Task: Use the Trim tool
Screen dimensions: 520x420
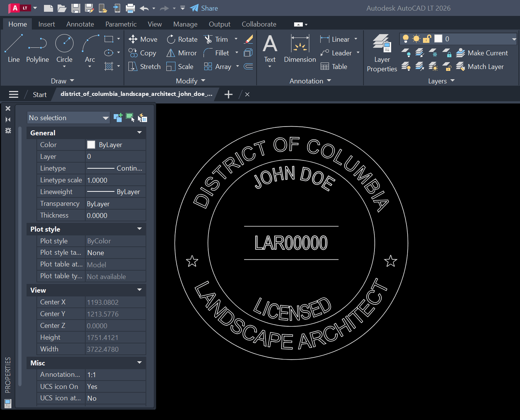Action: coord(216,39)
